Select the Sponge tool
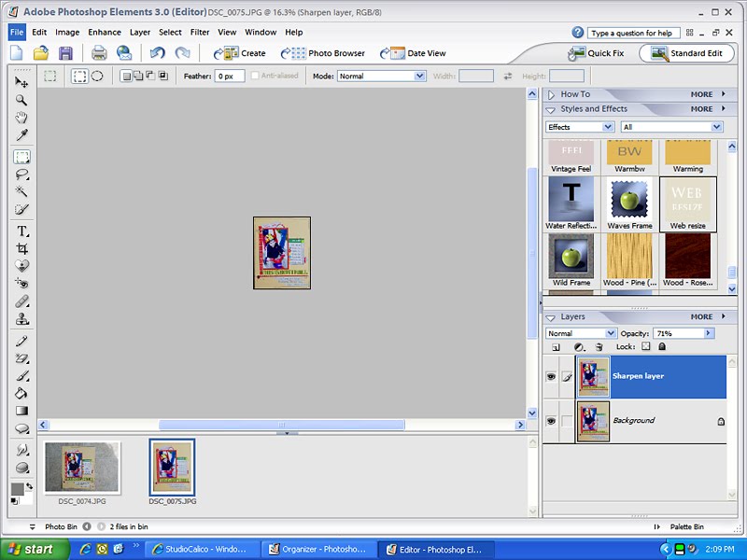Screen dimensions: 747x560 coord(21,468)
